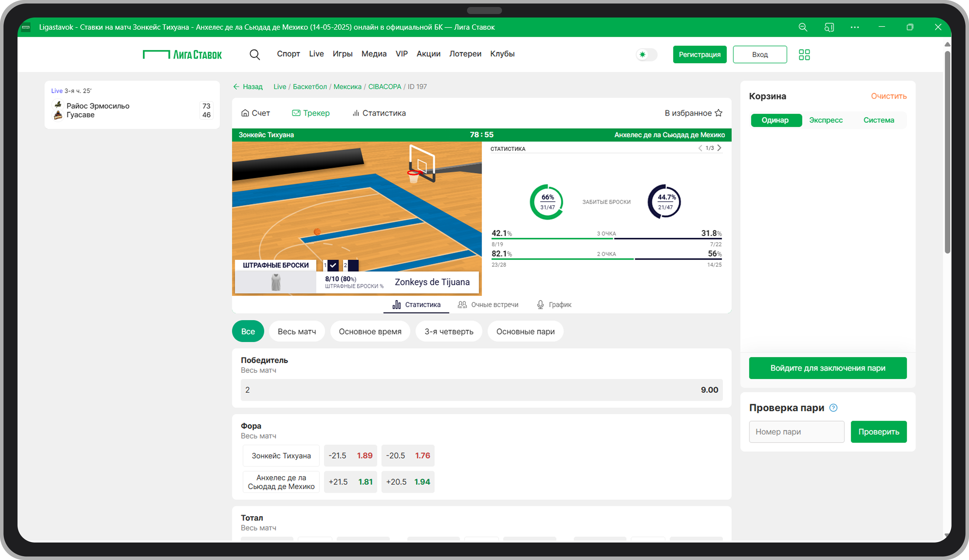This screenshot has width=969, height=560.
Task: Click the Номер пари input field
Action: [x=796, y=432]
